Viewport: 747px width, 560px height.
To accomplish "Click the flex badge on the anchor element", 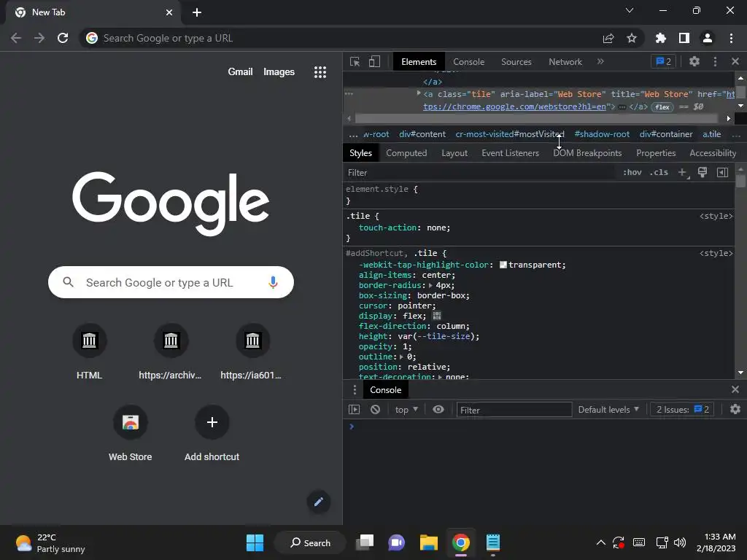I will click(662, 107).
